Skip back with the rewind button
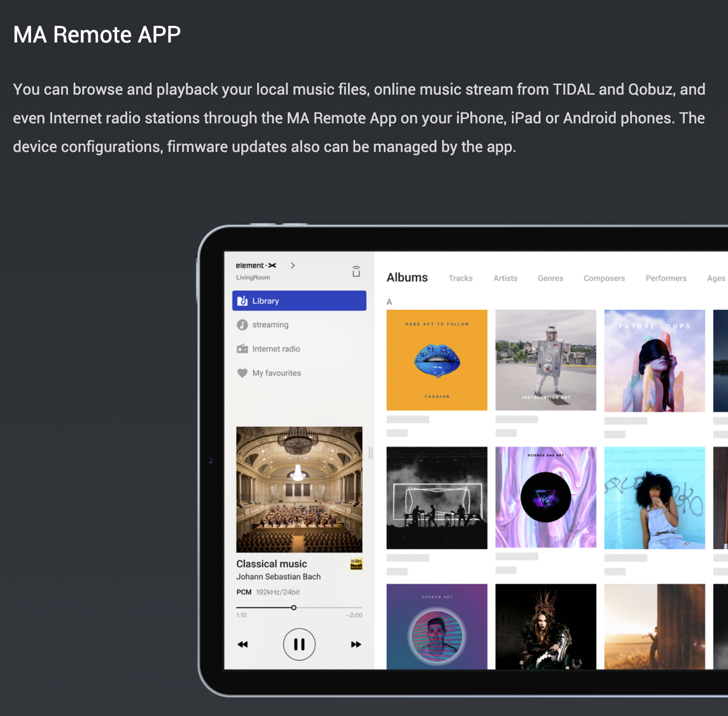Image resolution: width=728 pixels, height=716 pixels. [243, 644]
